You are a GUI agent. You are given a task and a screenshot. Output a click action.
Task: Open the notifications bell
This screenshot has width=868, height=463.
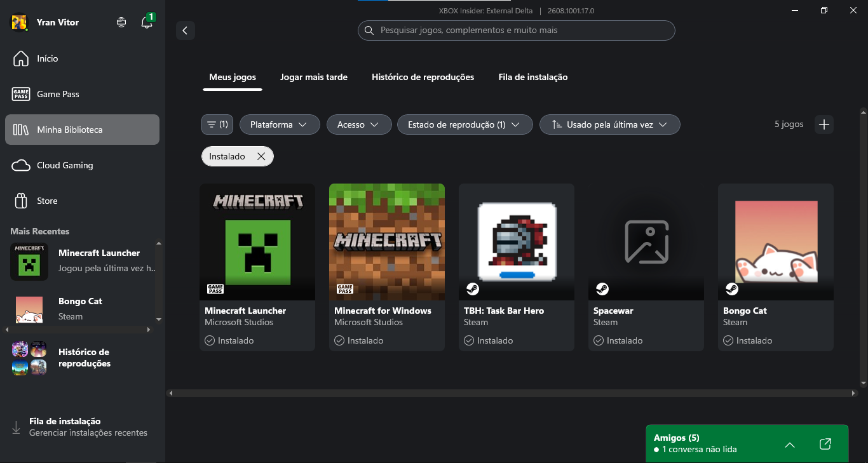pyautogui.click(x=147, y=22)
